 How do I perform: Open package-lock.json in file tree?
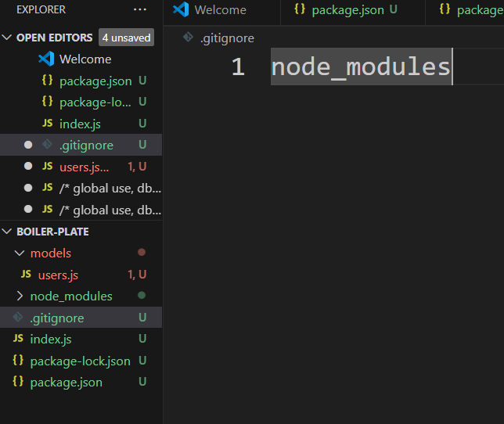(x=81, y=361)
